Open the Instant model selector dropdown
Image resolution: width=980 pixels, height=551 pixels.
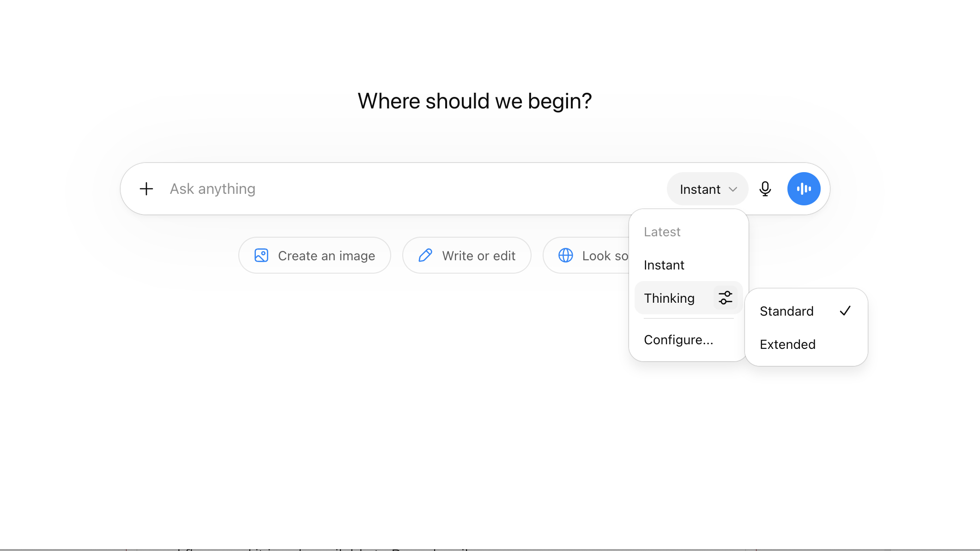(x=707, y=189)
